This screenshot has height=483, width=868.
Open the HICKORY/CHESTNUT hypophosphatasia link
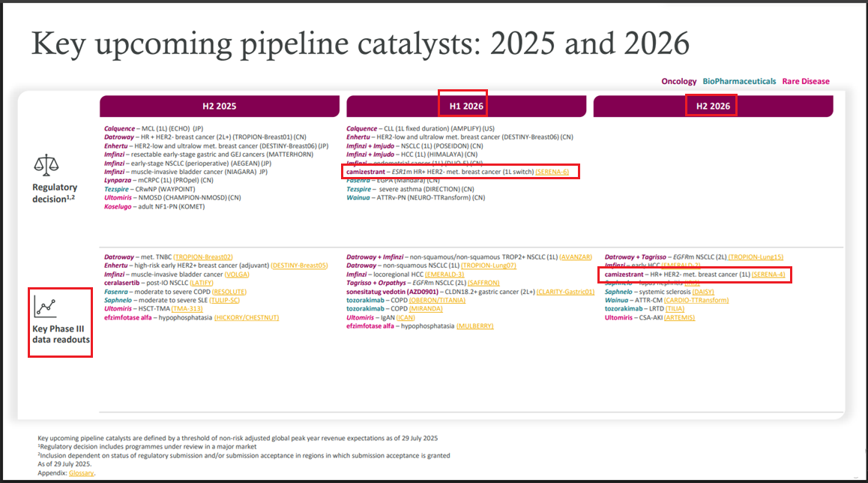coord(247,317)
